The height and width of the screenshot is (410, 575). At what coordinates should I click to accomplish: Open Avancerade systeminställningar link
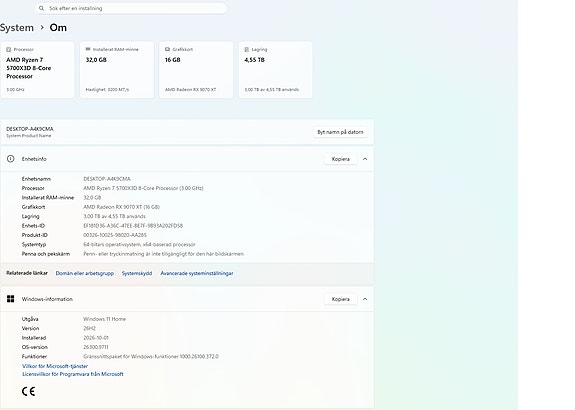point(197,273)
